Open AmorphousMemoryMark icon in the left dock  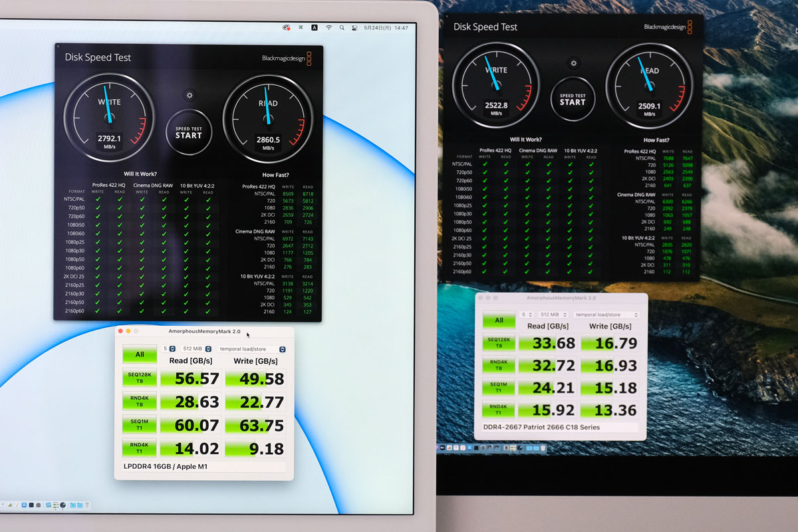pyautogui.click(x=55, y=505)
